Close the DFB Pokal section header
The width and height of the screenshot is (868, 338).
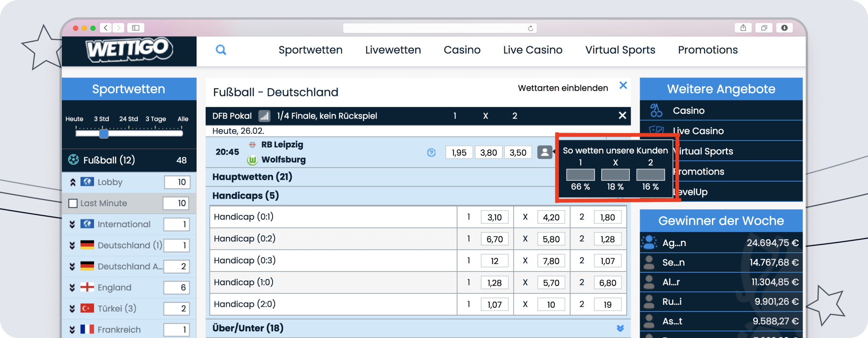click(622, 115)
